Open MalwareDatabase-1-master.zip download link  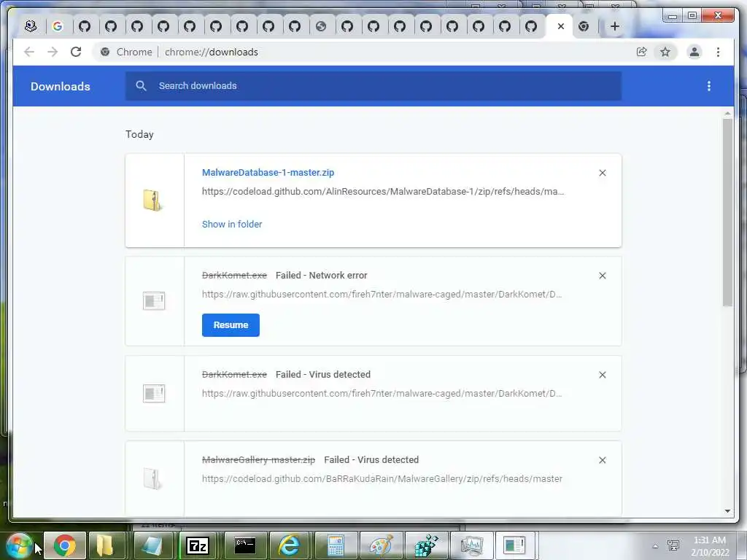point(268,172)
